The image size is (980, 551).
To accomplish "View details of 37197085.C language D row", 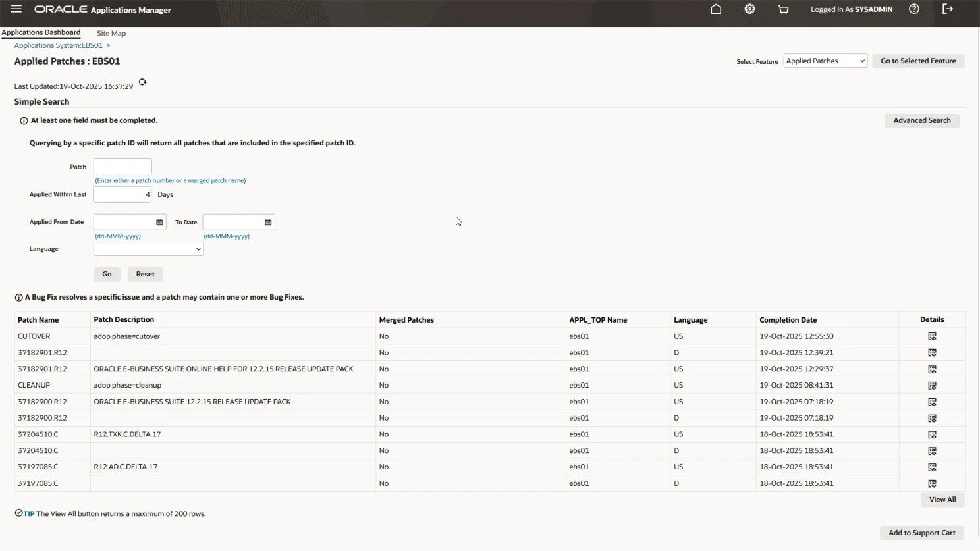I will [932, 483].
